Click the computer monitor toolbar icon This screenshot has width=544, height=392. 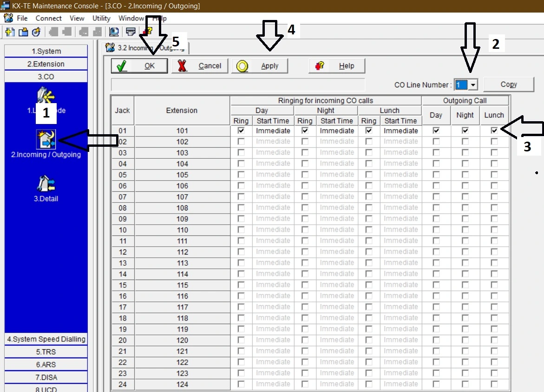[x=114, y=32]
